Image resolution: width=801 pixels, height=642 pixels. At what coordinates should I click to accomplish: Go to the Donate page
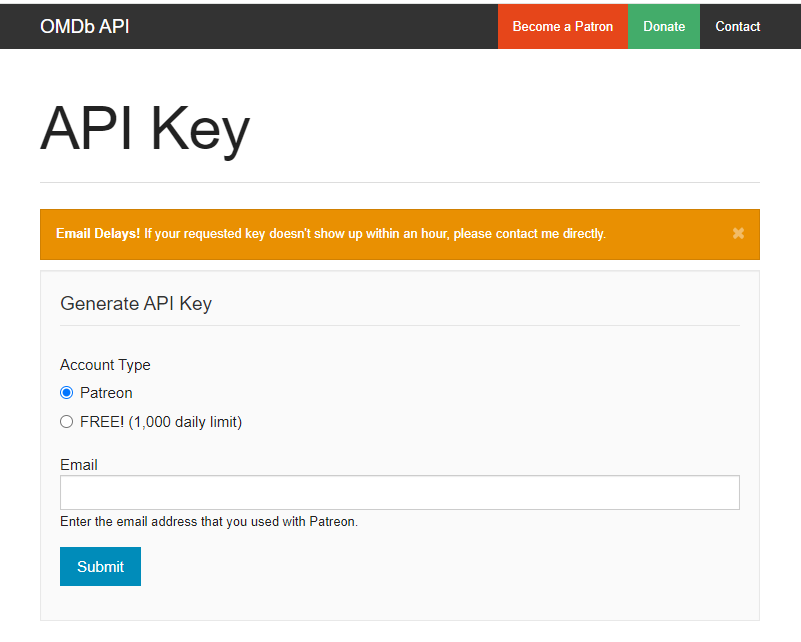664,27
